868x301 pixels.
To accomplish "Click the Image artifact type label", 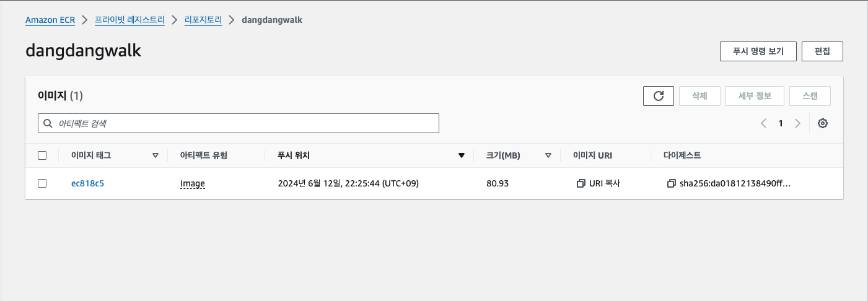I will [x=193, y=183].
